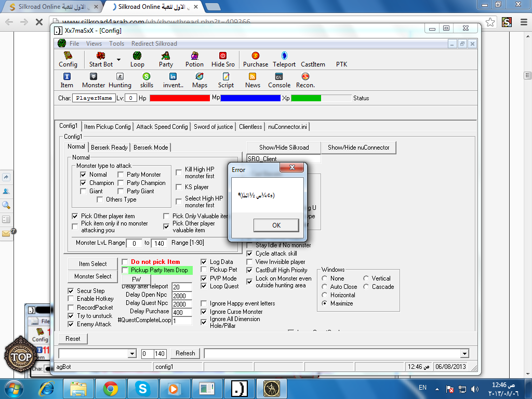Screen dimensions: 532x399
Task: Open the system tray hidden icons arrow
Action: pyautogui.click(x=437, y=389)
